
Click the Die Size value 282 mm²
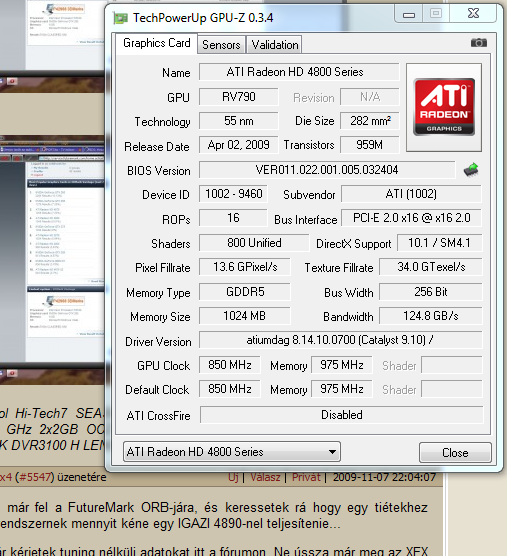[x=370, y=121]
